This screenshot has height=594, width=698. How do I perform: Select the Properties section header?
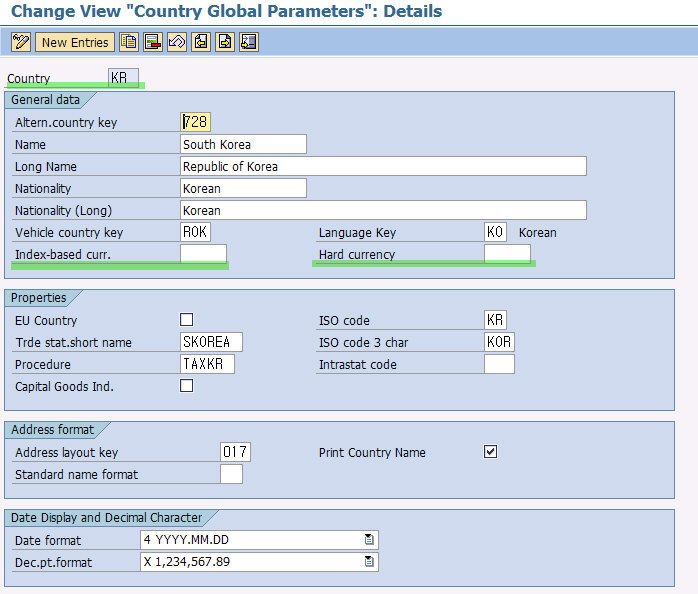point(39,298)
